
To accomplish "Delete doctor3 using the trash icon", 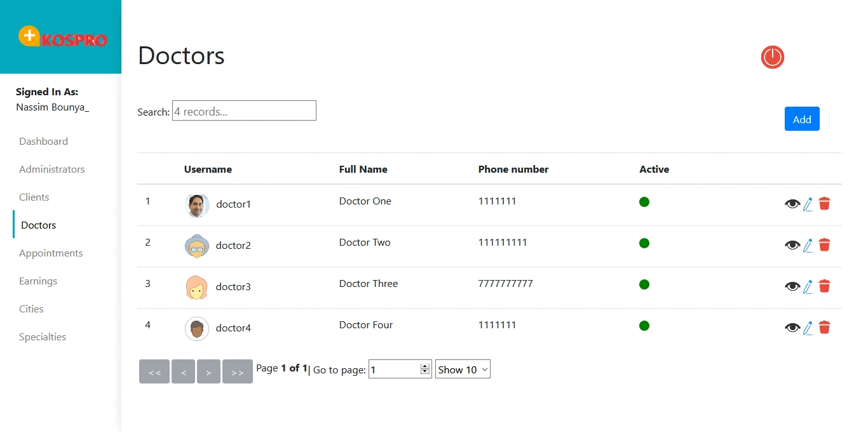I will pyautogui.click(x=825, y=286).
